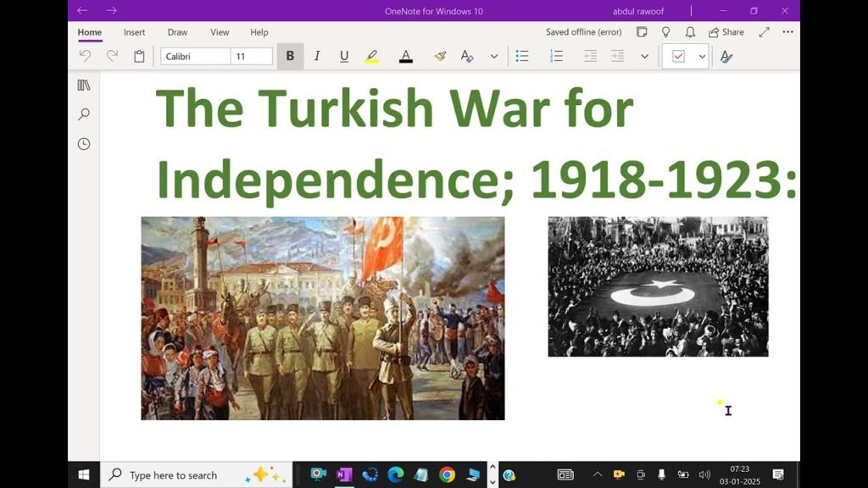Image resolution: width=868 pixels, height=488 pixels.
Task: Launch Google Chrome from taskbar
Action: point(448,474)
